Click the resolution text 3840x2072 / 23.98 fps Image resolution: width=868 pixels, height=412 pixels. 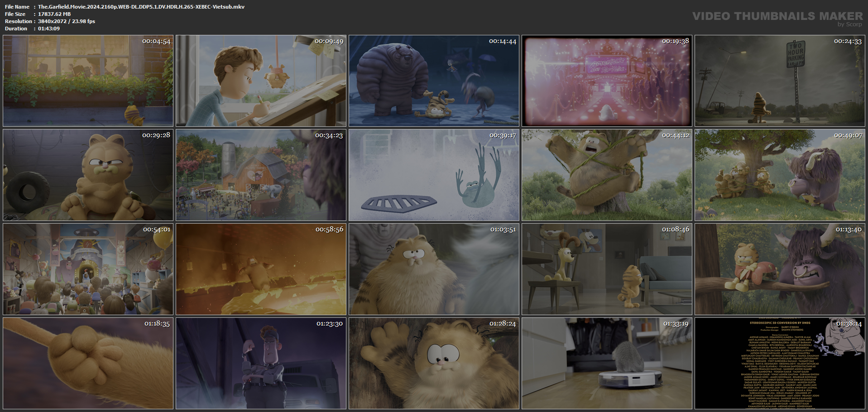67,21
